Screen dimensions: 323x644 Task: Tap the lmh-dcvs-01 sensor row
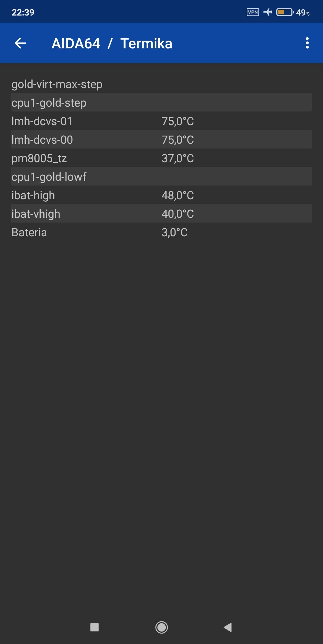tap(161, 121)
